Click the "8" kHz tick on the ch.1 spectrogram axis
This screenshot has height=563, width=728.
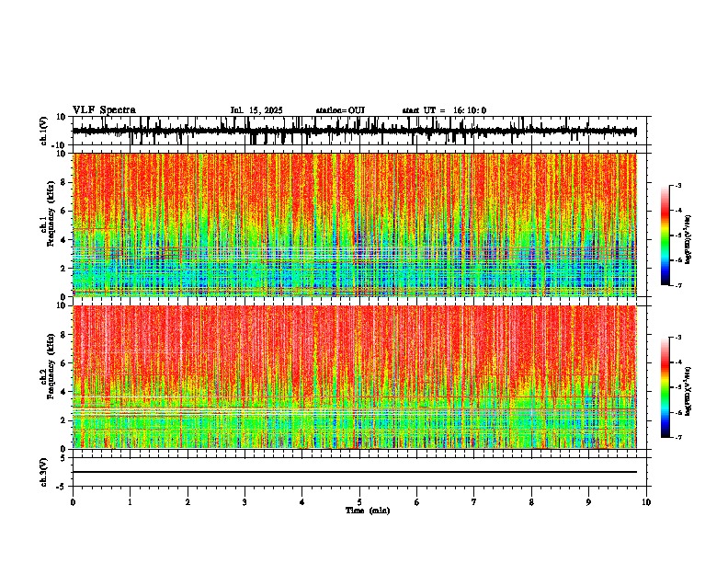(x=64, y=182)
